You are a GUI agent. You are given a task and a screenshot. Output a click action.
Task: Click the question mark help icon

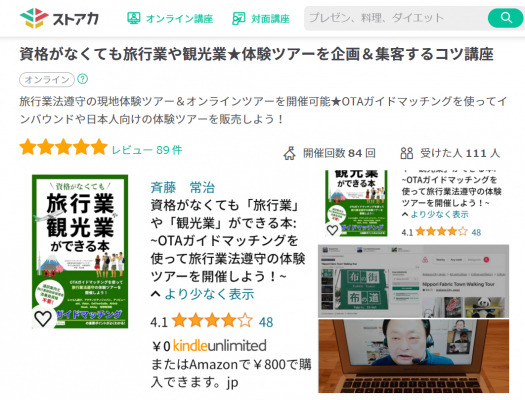click(x=82, y=79)
